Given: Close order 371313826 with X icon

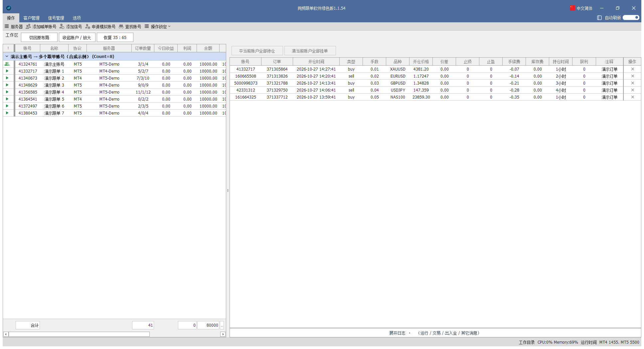Looking at the screenshot, I should [x=633, y=76].
